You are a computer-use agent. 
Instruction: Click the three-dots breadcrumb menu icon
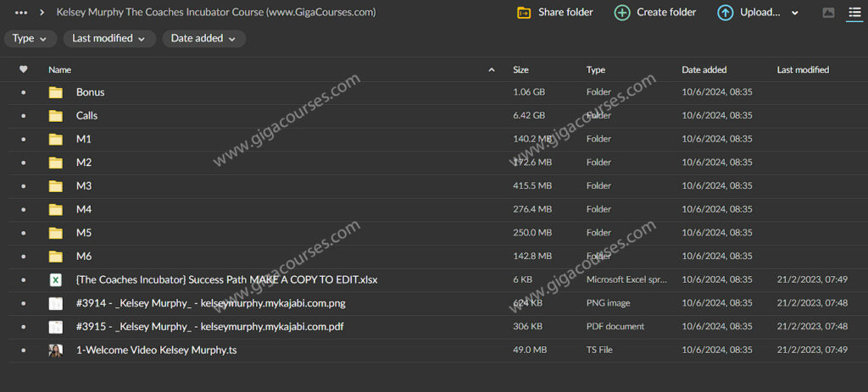21,13
